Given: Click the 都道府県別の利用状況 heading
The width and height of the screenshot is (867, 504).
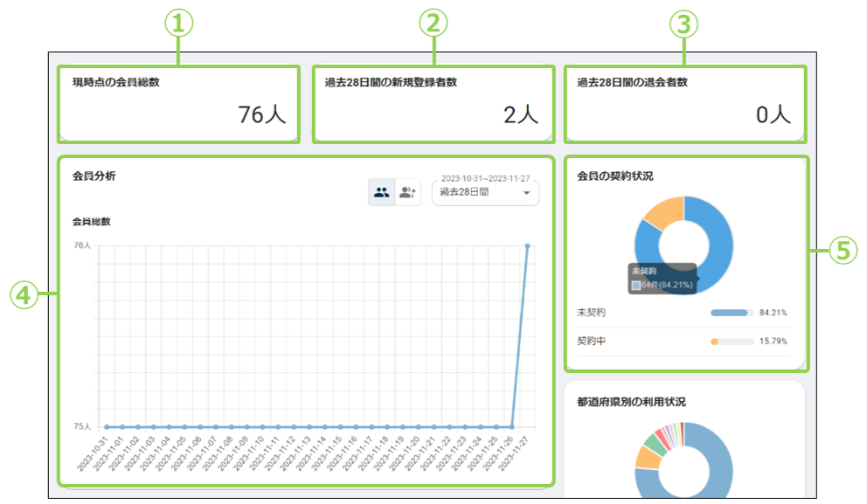Looking at the screenshot, I should 631,403.
